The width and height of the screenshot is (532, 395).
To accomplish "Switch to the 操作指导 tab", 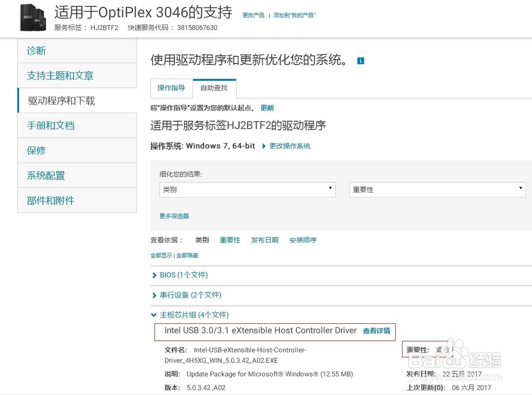I will [x=171, y=88].
